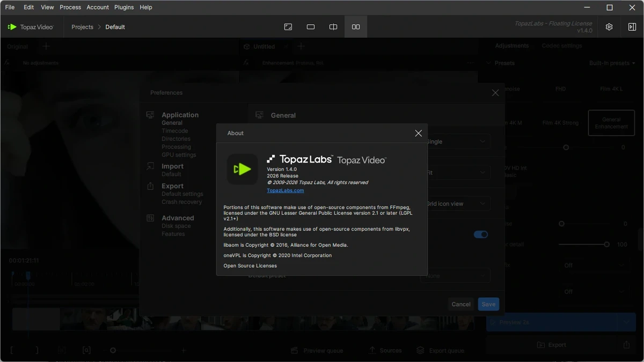This screenshot has height=362, width=644.
Task: Click the Export share icon in Preferences
Action: pos(150,186)
